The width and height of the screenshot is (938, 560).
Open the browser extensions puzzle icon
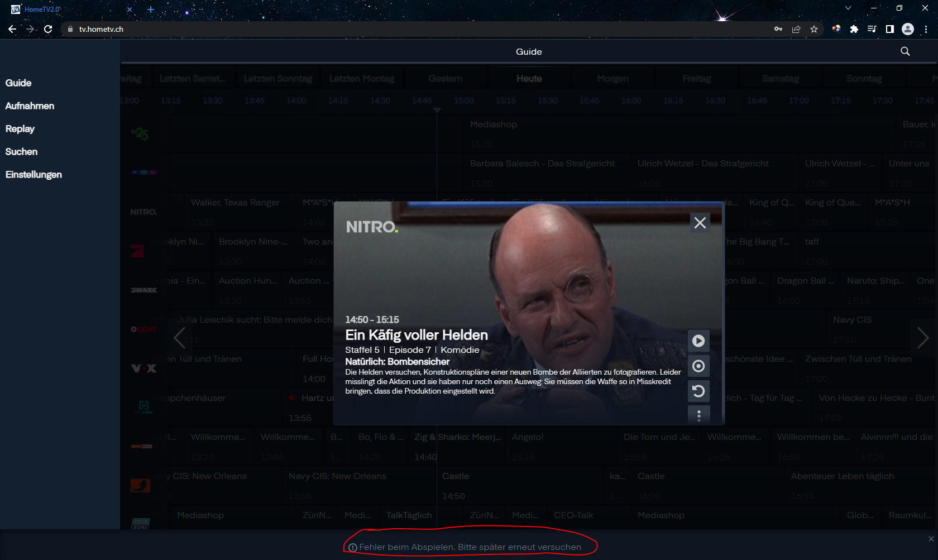coord(854,29)
